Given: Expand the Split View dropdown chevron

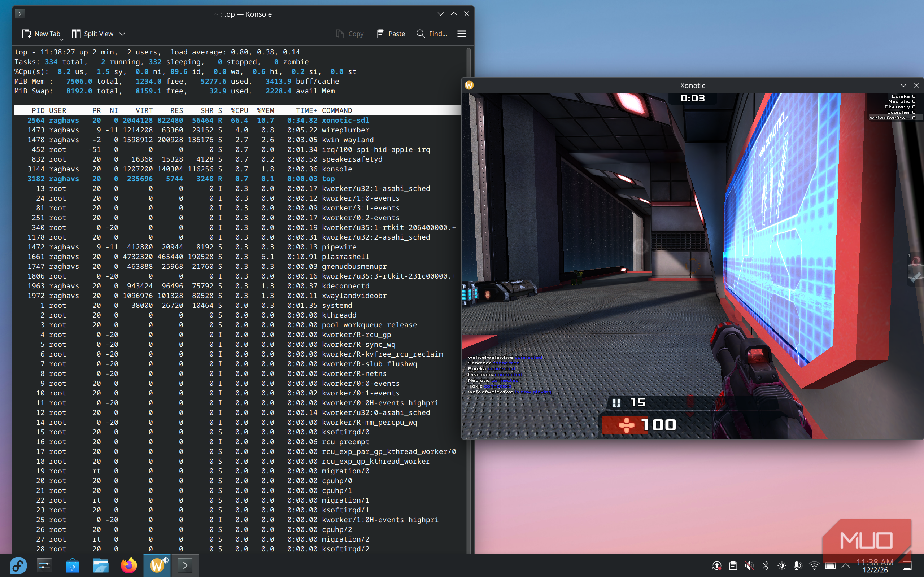Looking at the screenshot, I should click(x=122, y=34).
